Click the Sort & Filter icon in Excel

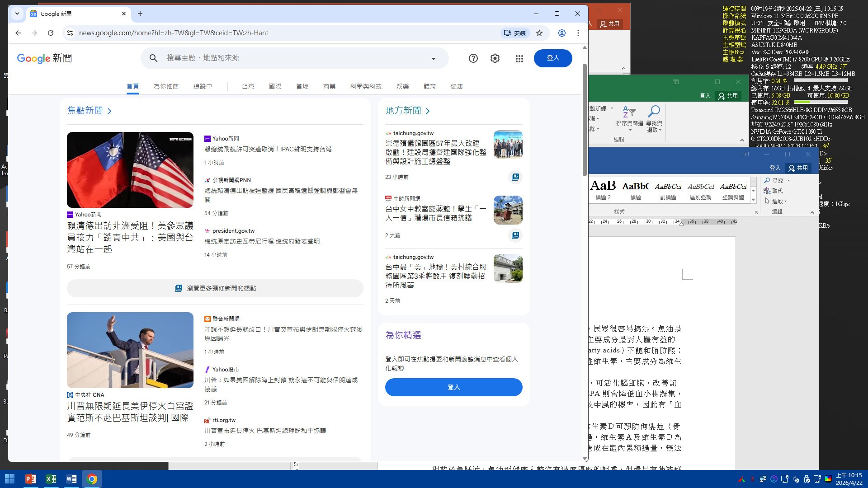[x=629, y=112]
